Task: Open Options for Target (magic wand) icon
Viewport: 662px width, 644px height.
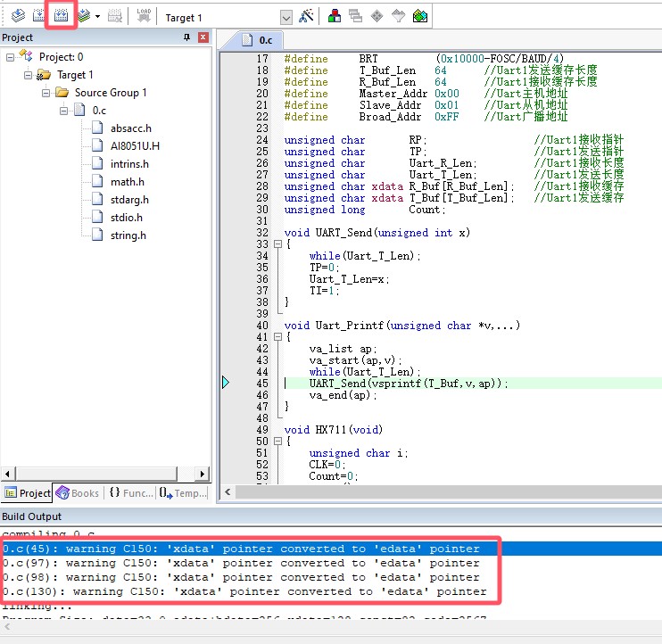Action: pos(306,16)
